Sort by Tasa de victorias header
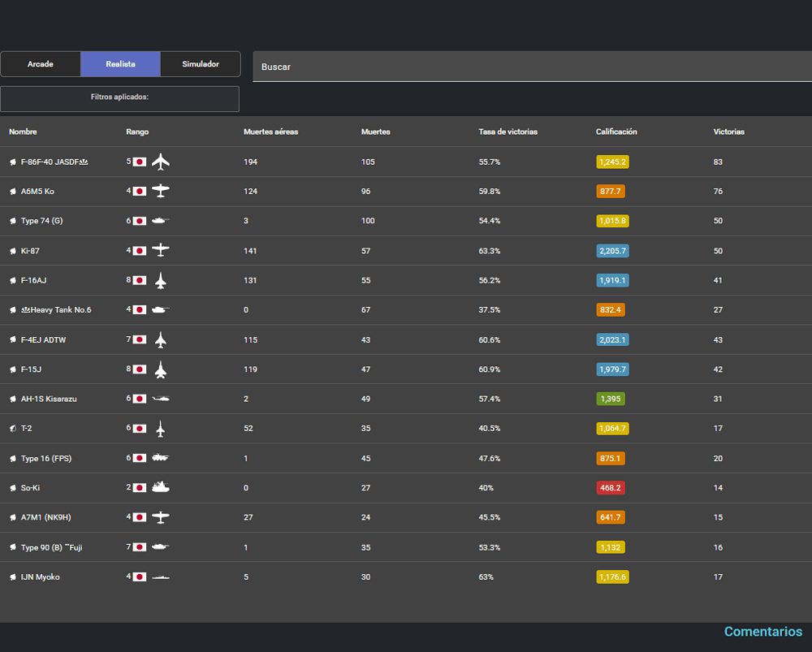The width and height of the screenshot is (812, 652). coord(508,132)
